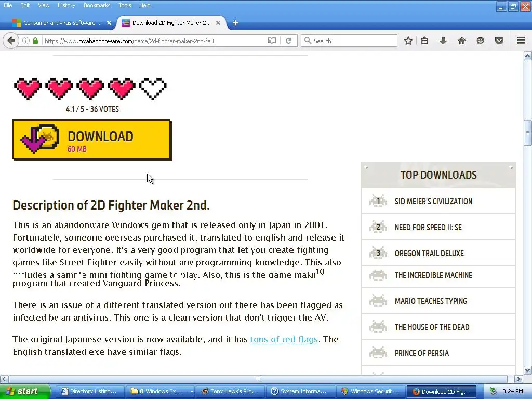Image resolution: width=532 pixels, height=399 pixels.
Task: Rate with the first heart
Action: (x=28, y=88)
